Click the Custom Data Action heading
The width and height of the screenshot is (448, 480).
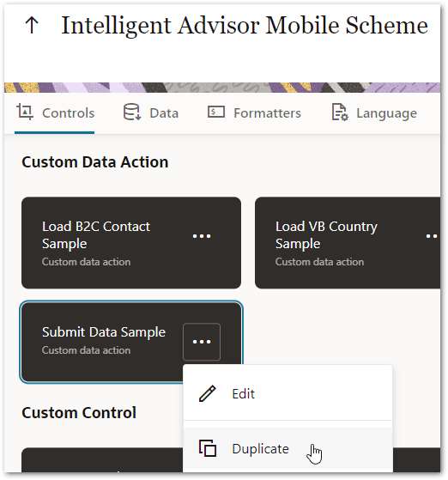pyautogui.click(x=95, y=162)
